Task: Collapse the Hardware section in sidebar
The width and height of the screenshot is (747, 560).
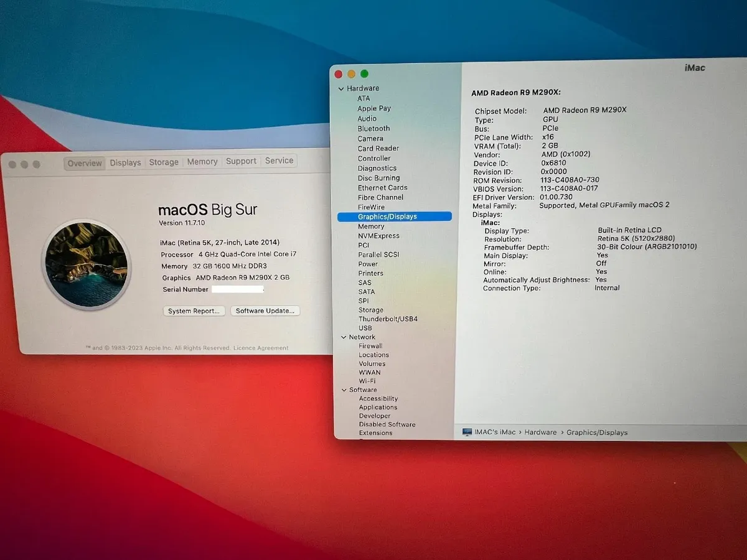Action: (341, 89)
